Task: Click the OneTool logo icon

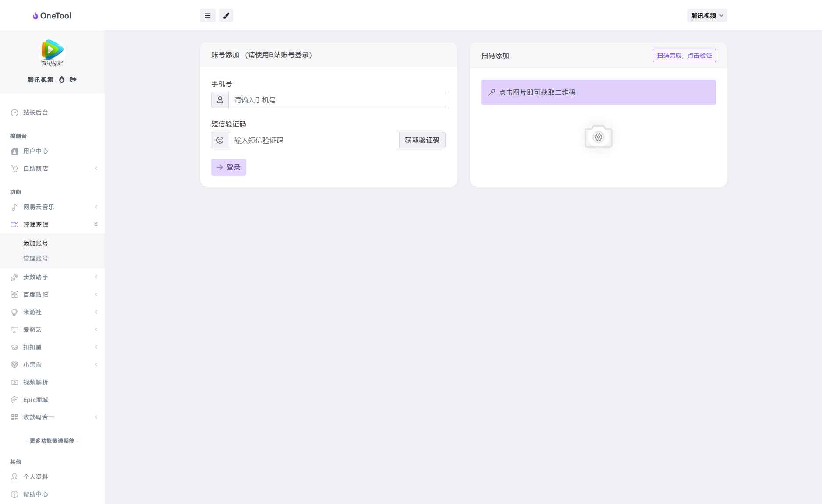Action: point(35,15)
